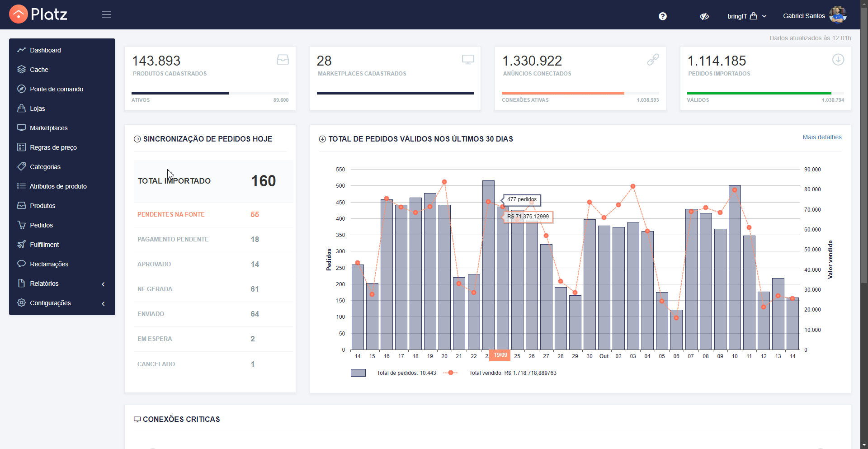This screenshot has height=449, width=868.
Task: Click Gabriel Santos profile avatar
Action: (x=838, y=15)
